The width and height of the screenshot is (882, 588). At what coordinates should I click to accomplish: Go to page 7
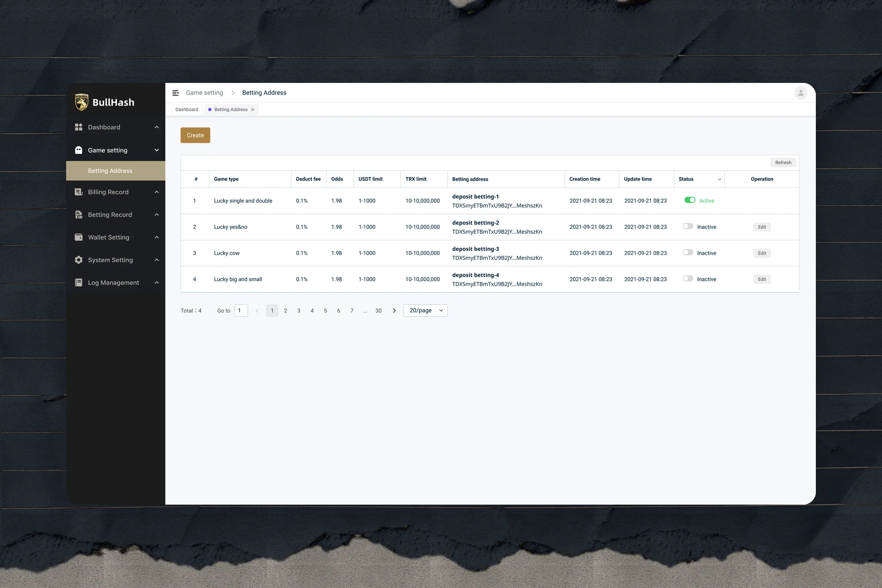point(352,311)
